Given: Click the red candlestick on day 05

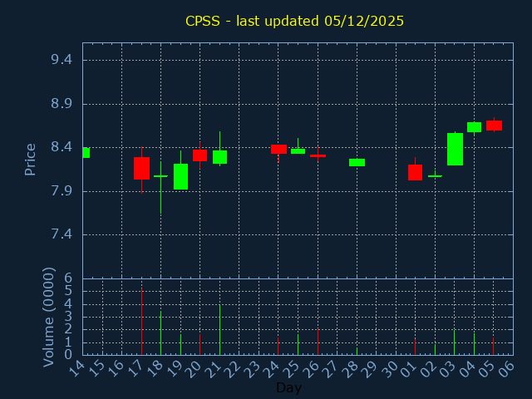Looking at the screenshot, I should click(x=494, y=126).
